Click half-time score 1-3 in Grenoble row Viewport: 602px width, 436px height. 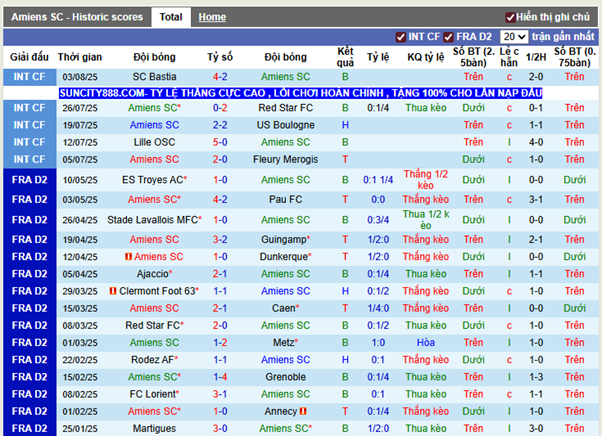(x=536, y=377)
